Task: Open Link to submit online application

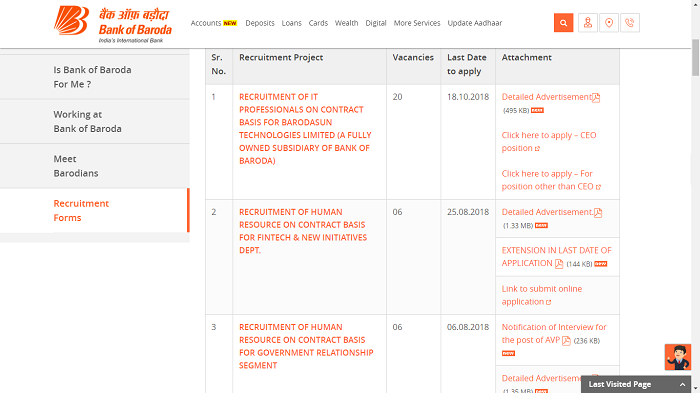Action: (x=542, y=295)
